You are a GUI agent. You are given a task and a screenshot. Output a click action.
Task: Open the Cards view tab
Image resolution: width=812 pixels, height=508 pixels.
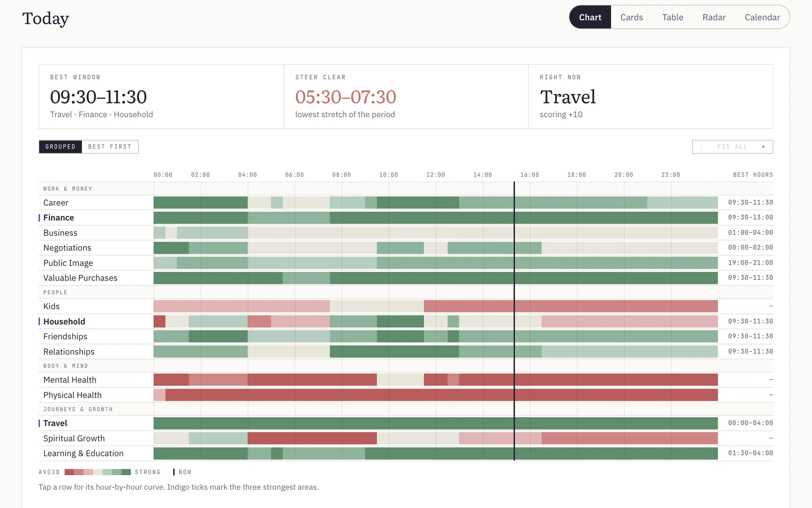click(631, 17)
